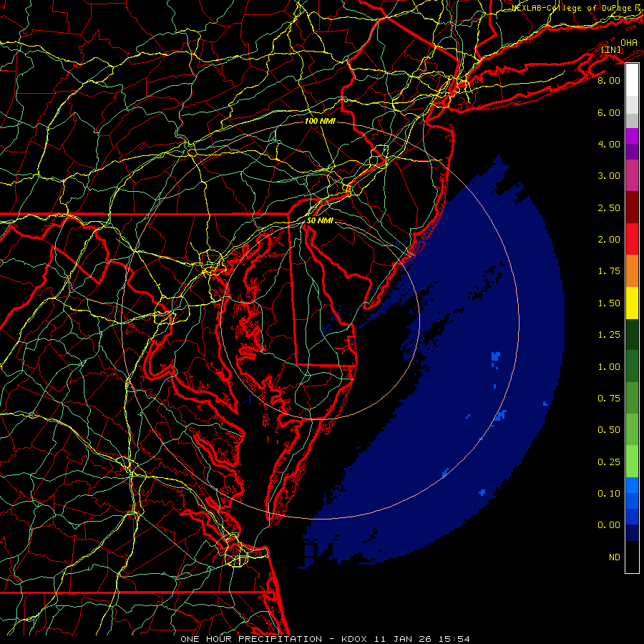Click the 0.00 legend value
This screenshot has height=644, width=644.
pyautogui.click(x=609, y=525)
